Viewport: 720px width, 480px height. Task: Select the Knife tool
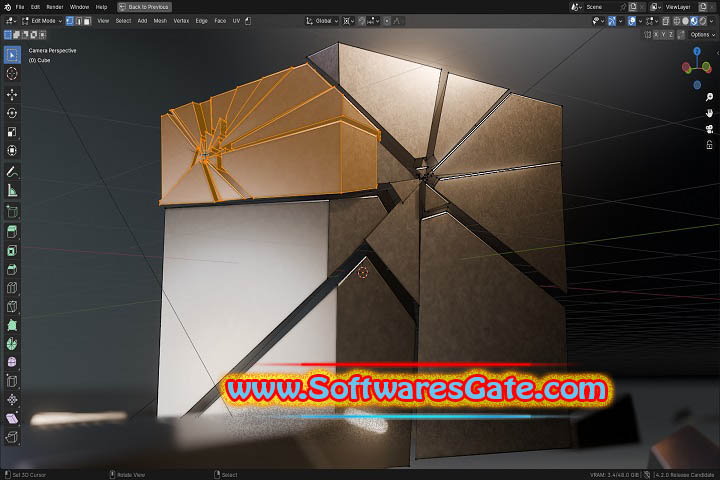(12, 306)
